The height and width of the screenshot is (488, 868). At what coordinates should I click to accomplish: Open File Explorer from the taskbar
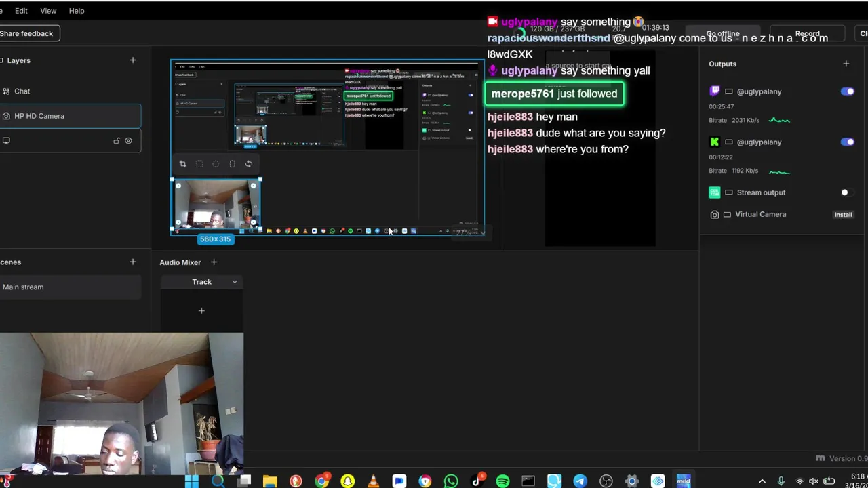click(270, 481)
